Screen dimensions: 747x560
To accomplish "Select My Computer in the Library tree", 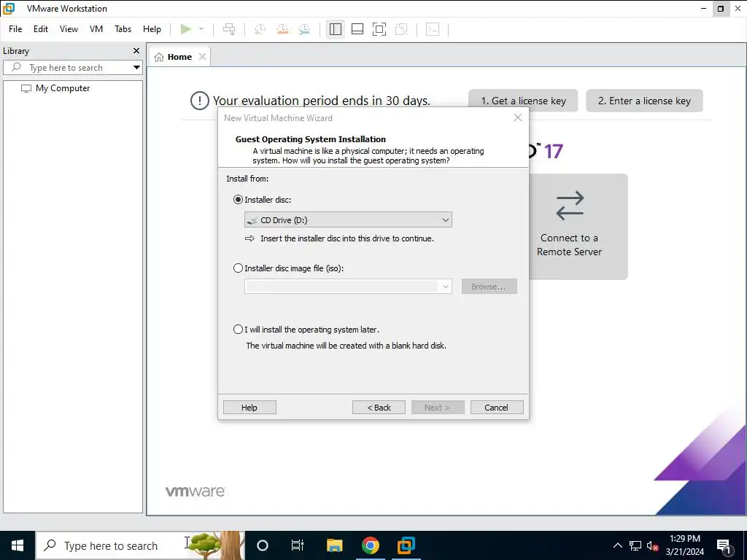I will point(63,88).
